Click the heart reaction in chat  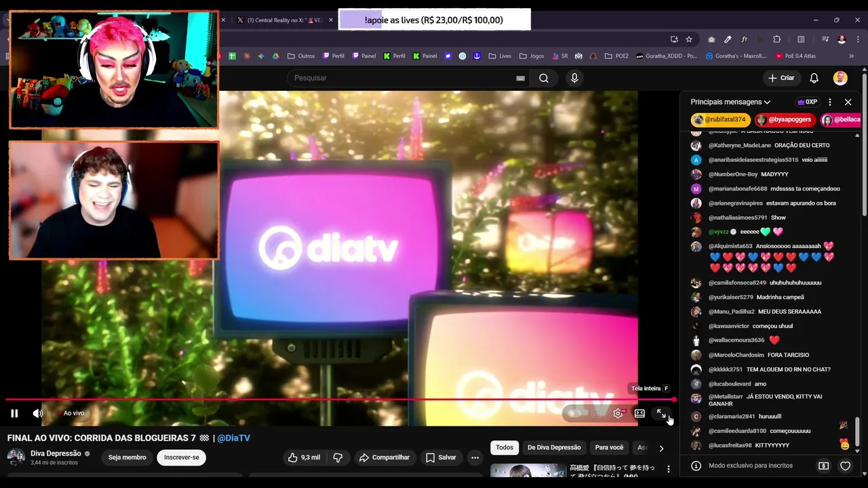coord(845,466)
